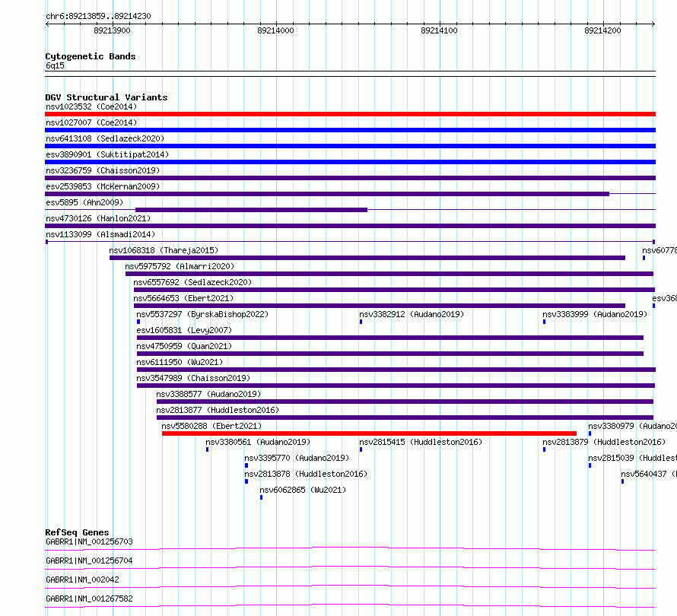Click the blue marker below nsv2815415
The image size is (677, 616).
coord(361,449)
